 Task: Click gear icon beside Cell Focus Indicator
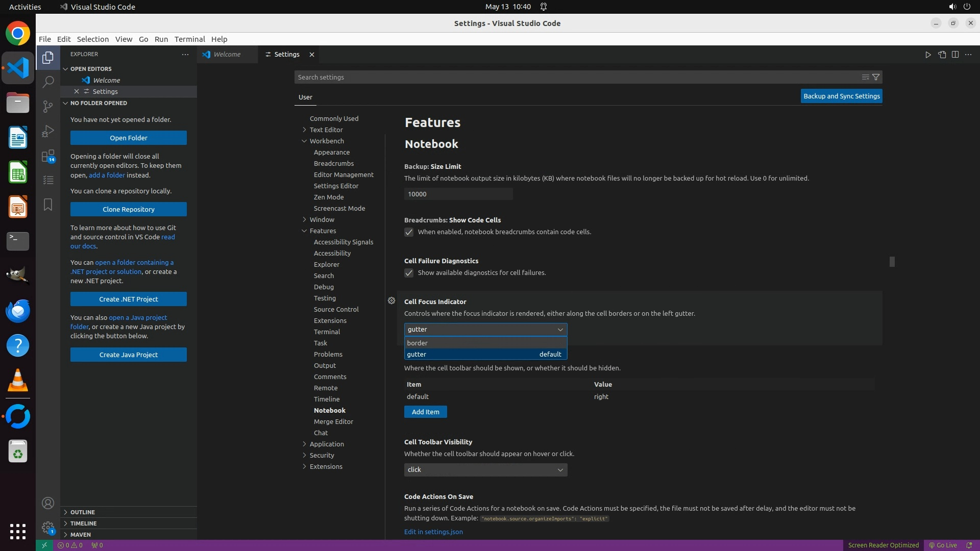(x=391, y=301)
